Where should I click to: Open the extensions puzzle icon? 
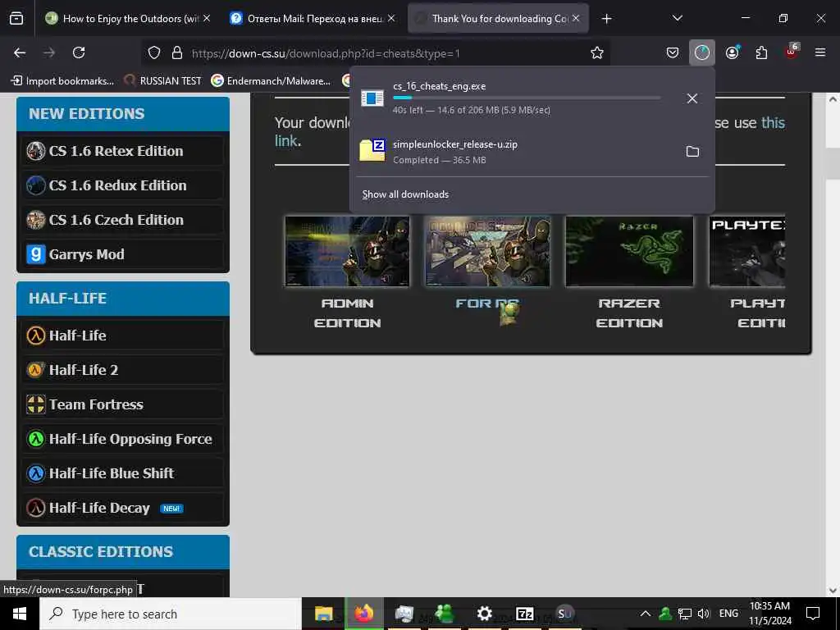click(761, 52)
